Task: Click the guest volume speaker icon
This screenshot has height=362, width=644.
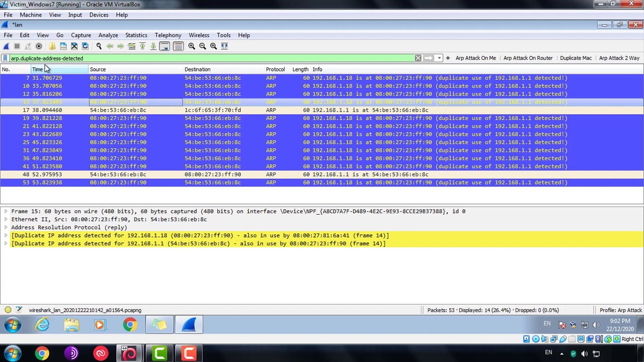Action: pyautogui.click(x=596, y=325)
